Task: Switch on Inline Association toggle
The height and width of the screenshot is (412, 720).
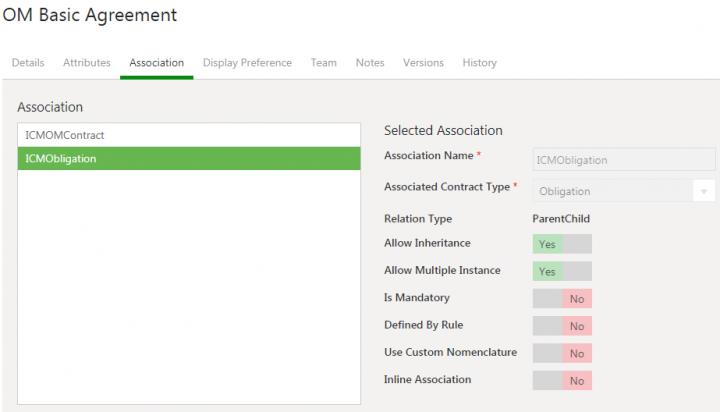Action: click(562, 380)
